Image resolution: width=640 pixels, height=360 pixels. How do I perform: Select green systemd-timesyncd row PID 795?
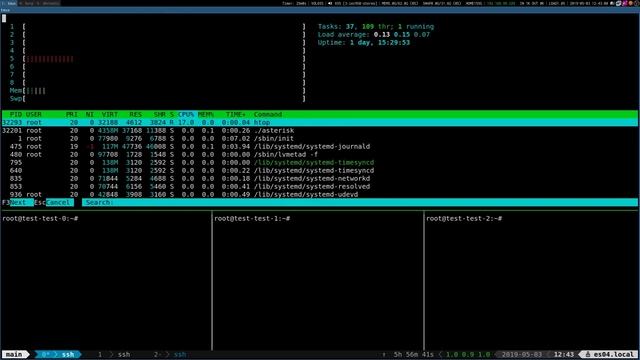[x=320, y=162]
